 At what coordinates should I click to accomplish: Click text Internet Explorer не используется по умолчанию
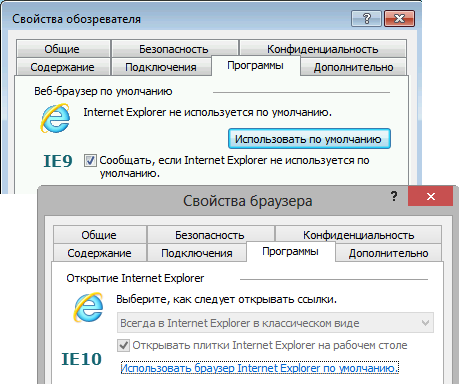click(207, 112)
